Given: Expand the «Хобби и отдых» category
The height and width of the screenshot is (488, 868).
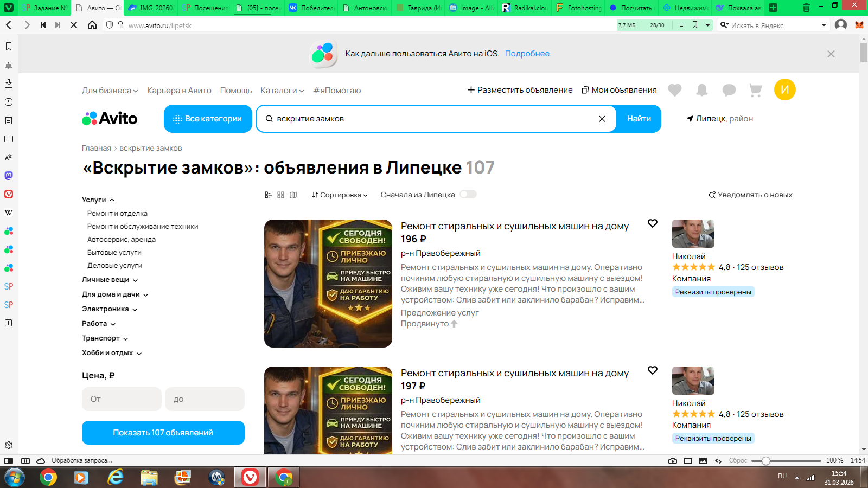Looking at the screenshot, I should 112,353.
